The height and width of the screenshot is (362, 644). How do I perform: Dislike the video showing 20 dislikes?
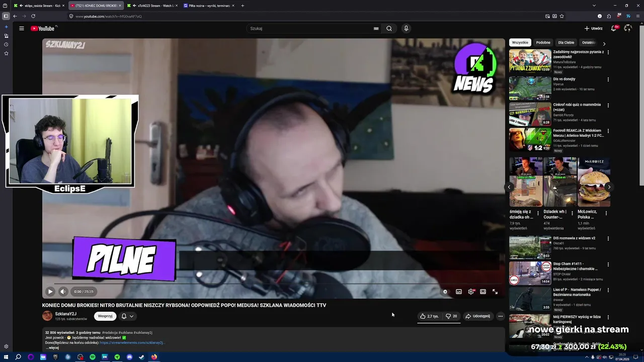pyautogui.click(x=451, y=316)
